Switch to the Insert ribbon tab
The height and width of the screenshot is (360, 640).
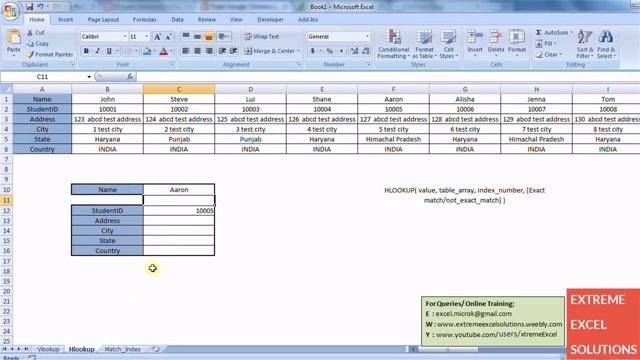click(65, 20)
